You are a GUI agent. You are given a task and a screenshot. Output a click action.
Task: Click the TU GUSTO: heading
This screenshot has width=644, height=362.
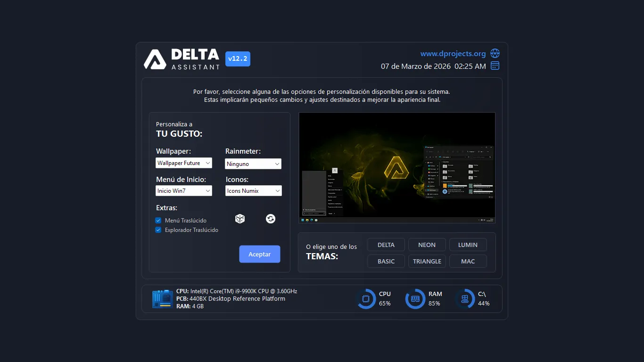(179, 134)
